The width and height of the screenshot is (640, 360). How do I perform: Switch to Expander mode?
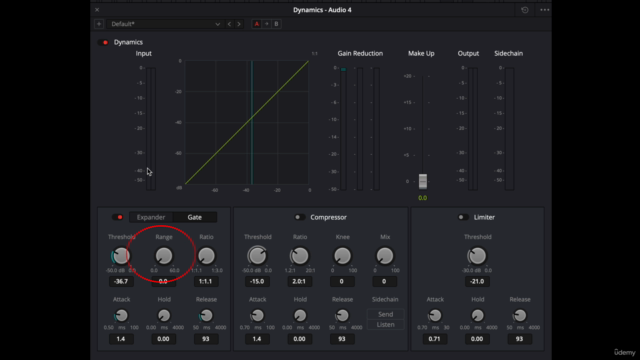(x=151, y=217)
